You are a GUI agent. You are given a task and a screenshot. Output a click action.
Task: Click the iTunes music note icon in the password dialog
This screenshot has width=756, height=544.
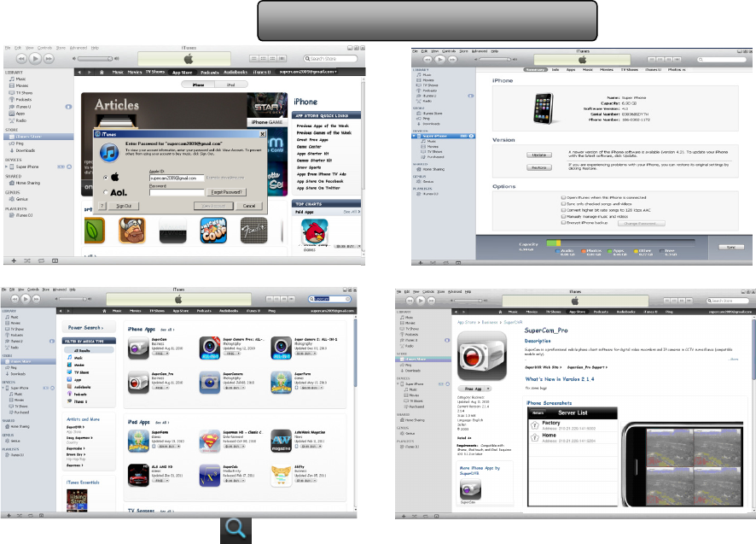109,153
